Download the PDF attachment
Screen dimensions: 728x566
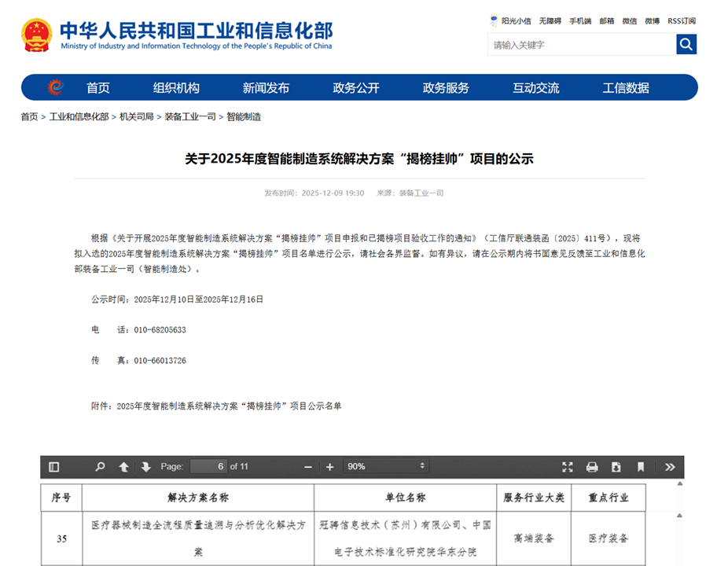click(616, 467)
